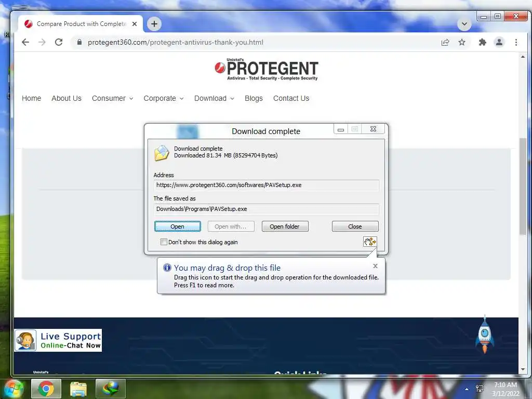Click the page vertical scrollbar thumb
Viewport: 532px width, 399px height.
point(523,186)
